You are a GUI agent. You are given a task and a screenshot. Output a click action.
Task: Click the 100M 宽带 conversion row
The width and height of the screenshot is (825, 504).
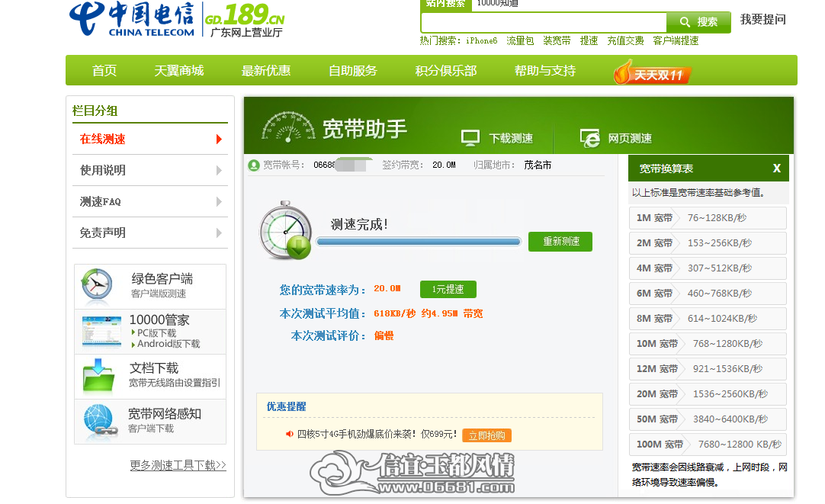[x=708, y=445]
